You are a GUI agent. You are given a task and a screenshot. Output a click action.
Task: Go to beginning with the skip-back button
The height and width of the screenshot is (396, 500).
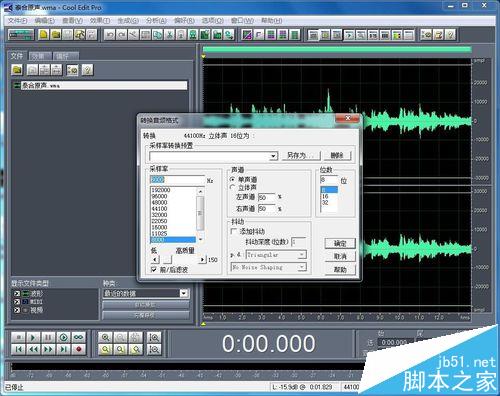coord(19,349)
